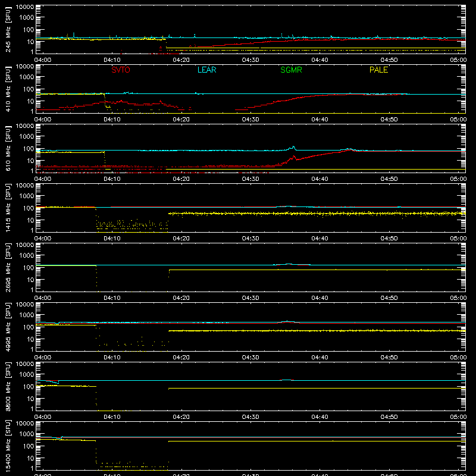Click the 05:00 tick label under 245 MHz panel
This screenshot has height=476, width=476.
[x=458, y=60]
